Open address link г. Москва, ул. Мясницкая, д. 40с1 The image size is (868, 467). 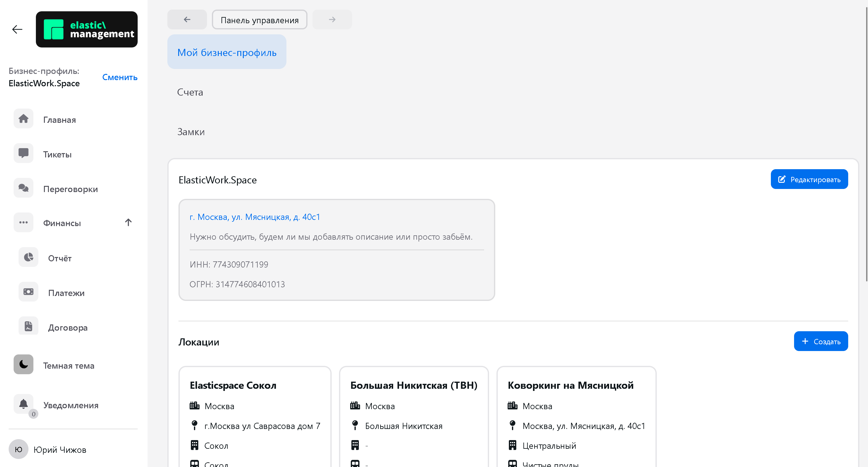pos(255,217)
